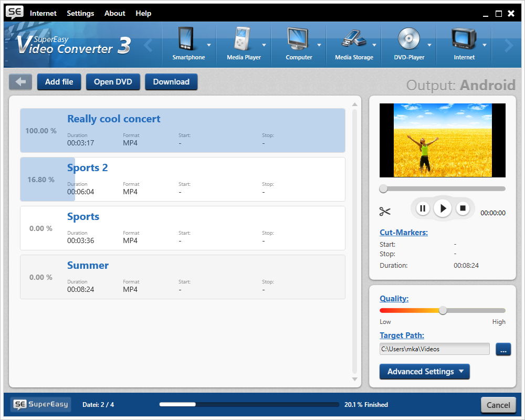The height and width of the screenshot is (420, 525).
Task: Click the Quality slider handle
Action: [443, 310]
